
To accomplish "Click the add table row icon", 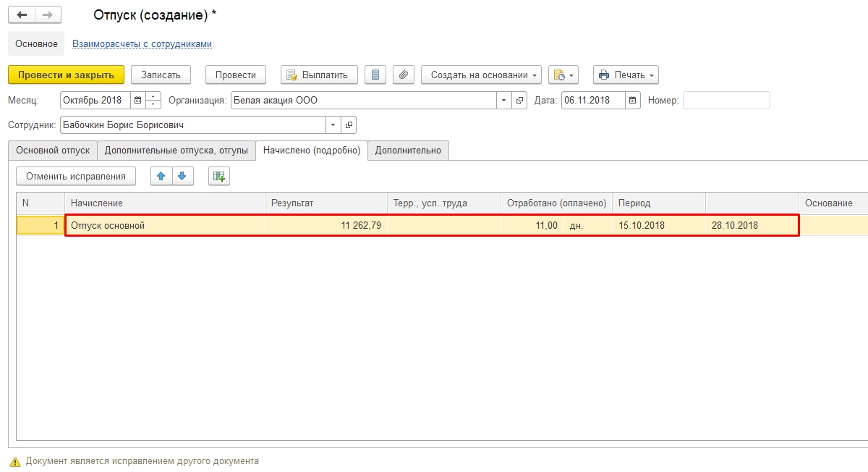I will [x=219, y=176].
